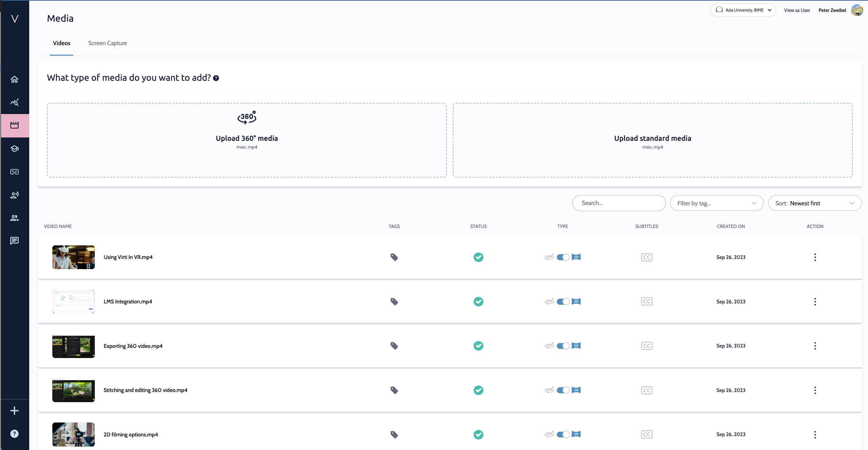This screenshot has height=450, width=868.
Task: Click tag icon for LMS Integration.mp4
Action: [394, 302]
